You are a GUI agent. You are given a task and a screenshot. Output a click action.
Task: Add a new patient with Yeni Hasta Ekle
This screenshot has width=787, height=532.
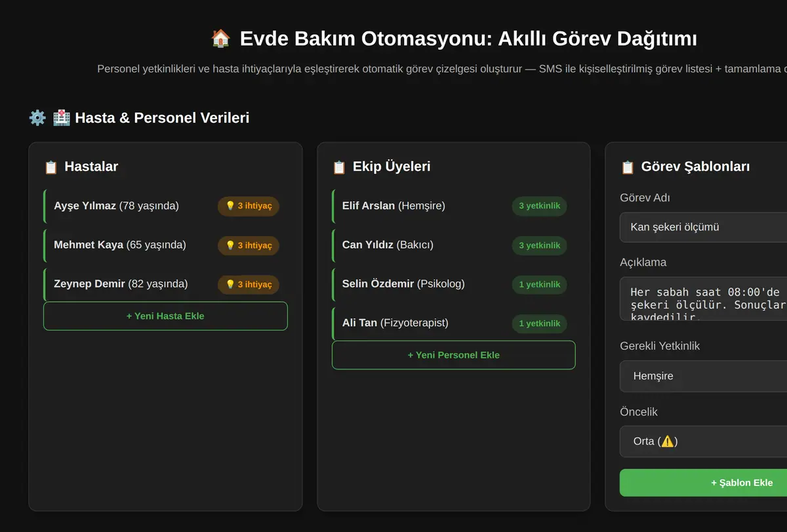click(x=165, y=316)
